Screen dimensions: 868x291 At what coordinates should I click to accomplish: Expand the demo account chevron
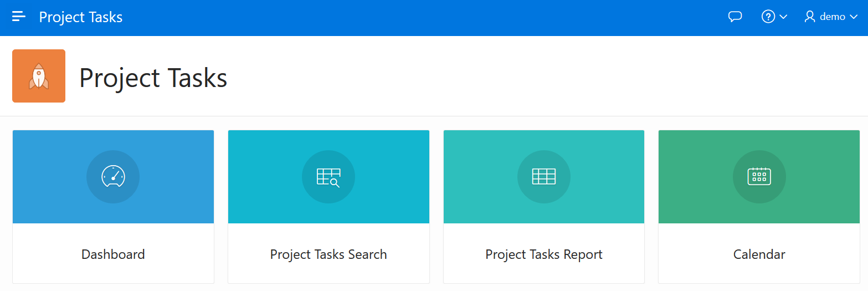pyautogui.click(x=853, y=17)
